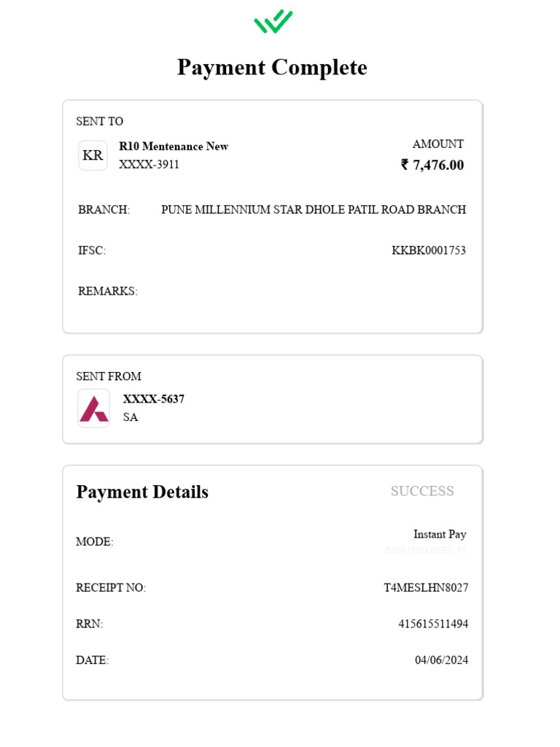Viewport: 560px width, 747px height.
Task: Click the Payment Details heading
Action: (142, 492)
